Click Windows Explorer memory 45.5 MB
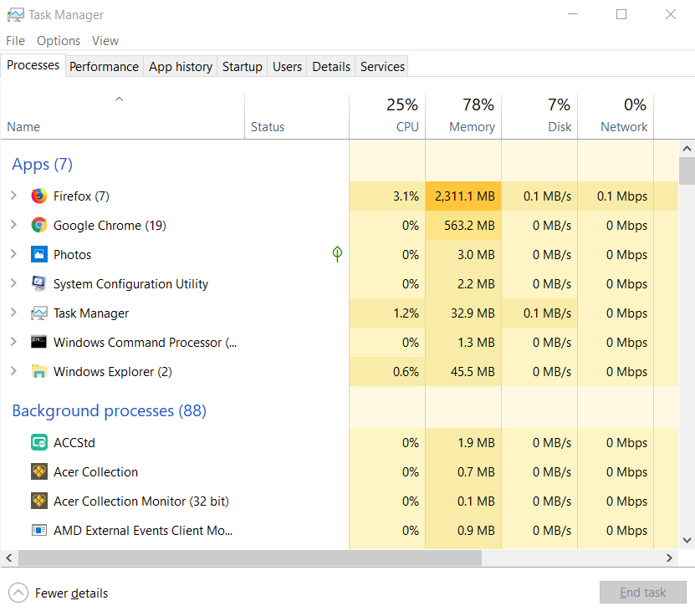The height and width of the screenshot is (616, 695). (473, 372)
